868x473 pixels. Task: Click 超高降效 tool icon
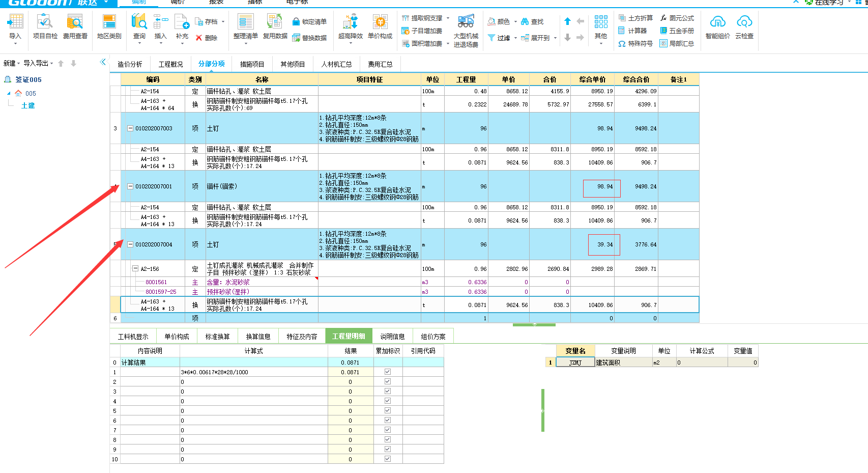351,22
